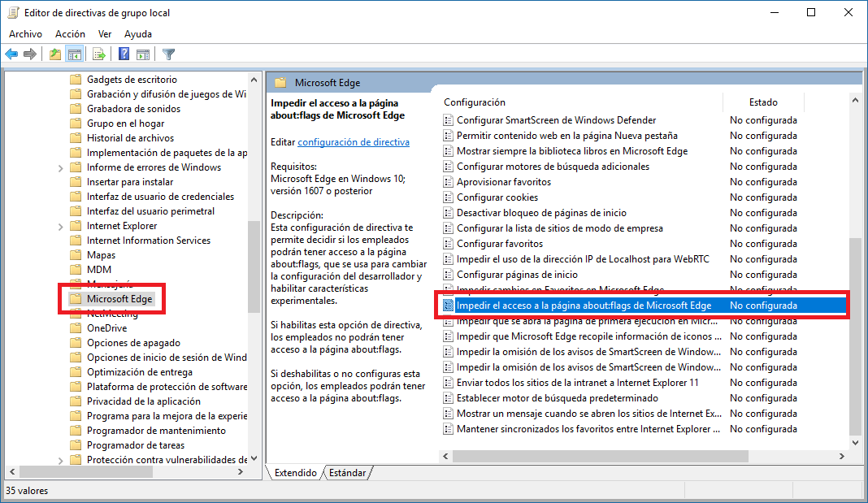This screenshot has width=868, height=503.
Task: Select Desactivar bloqueo de páginas de inicio
Action: (541, 213)
